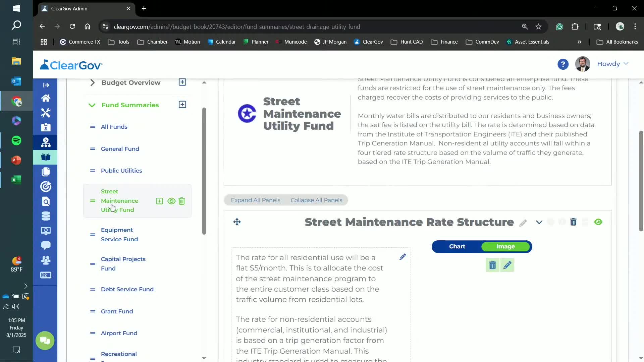Click the move handle on the rate structure panel

point(237,222)
